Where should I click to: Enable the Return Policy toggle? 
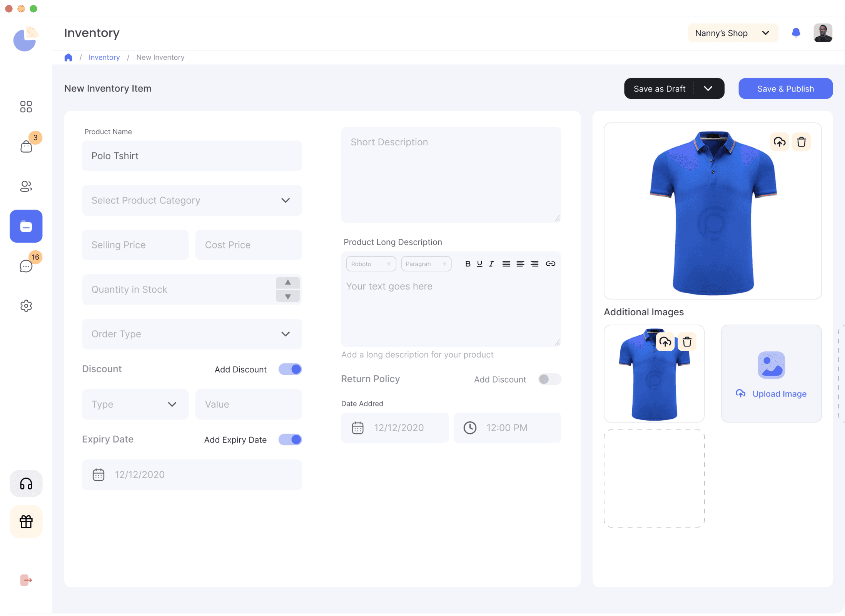tap(549, 379)
